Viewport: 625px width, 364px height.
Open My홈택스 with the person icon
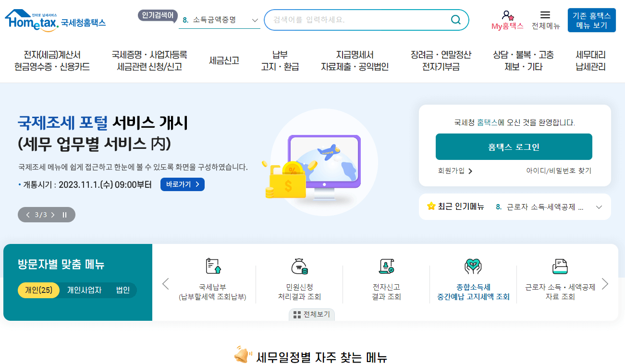click(x=507, y=14)
